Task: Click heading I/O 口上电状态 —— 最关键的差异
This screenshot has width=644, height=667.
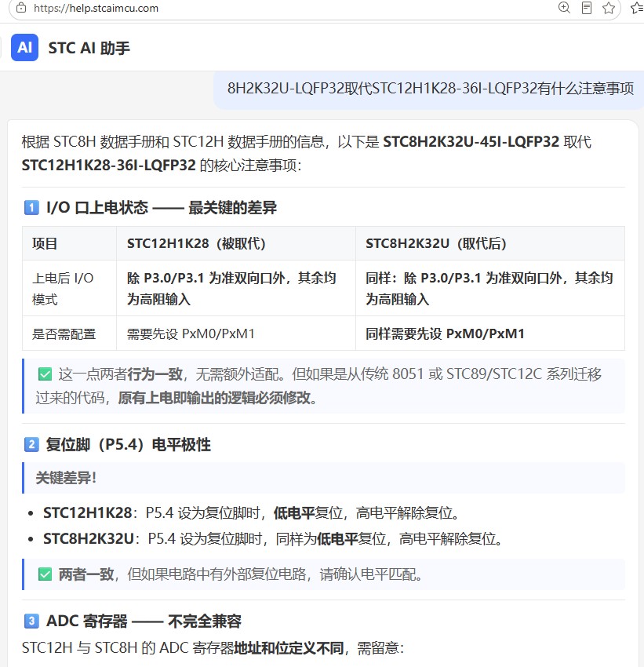Action: coord(162,208)
